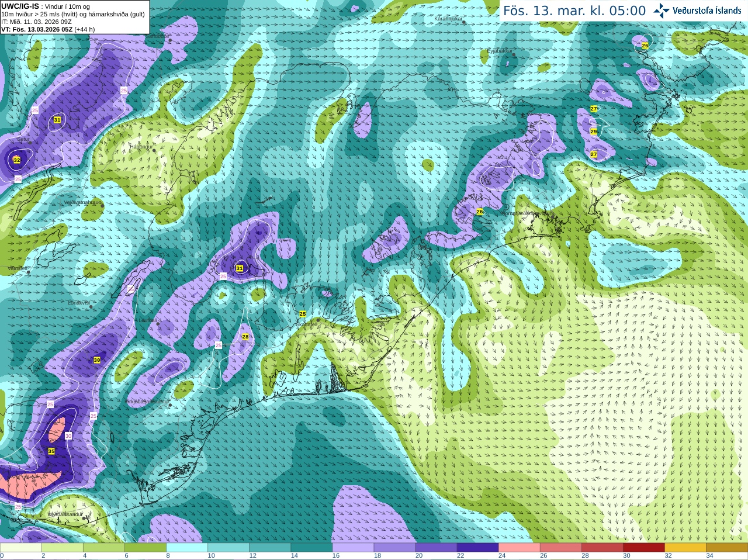748x560 pixels.
Task: Click the Veðurstofa Íslands name text
Action: [707, 11]
